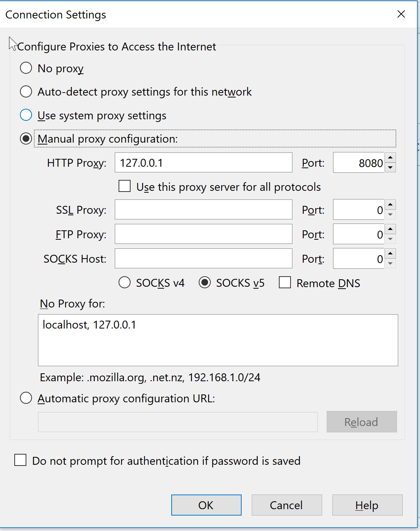Viewport: 420px width, 531px height.
Task: Click the Reload button
Action: pos(361,422)
